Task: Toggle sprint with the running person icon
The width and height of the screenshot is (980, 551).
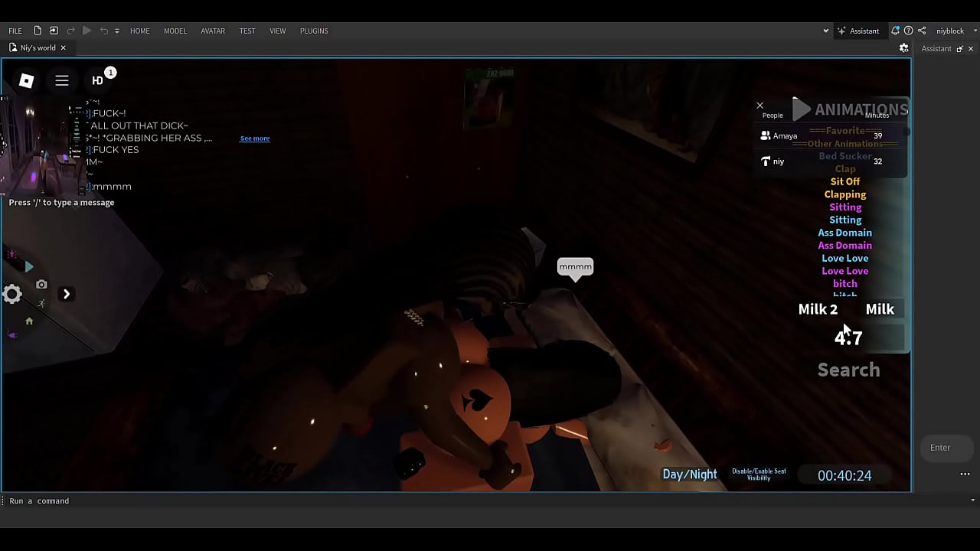Action: coord(41,304)
